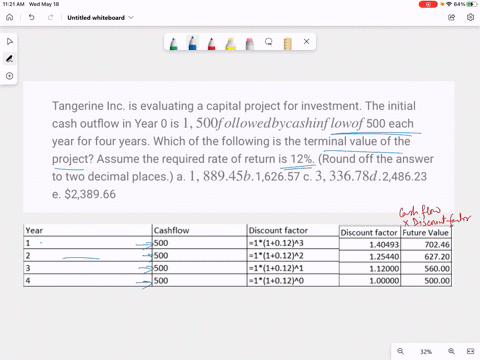Click the Wi-Fi indicator in status bar
This screenshot has height=360, width=480.
(x=449, y=4)
